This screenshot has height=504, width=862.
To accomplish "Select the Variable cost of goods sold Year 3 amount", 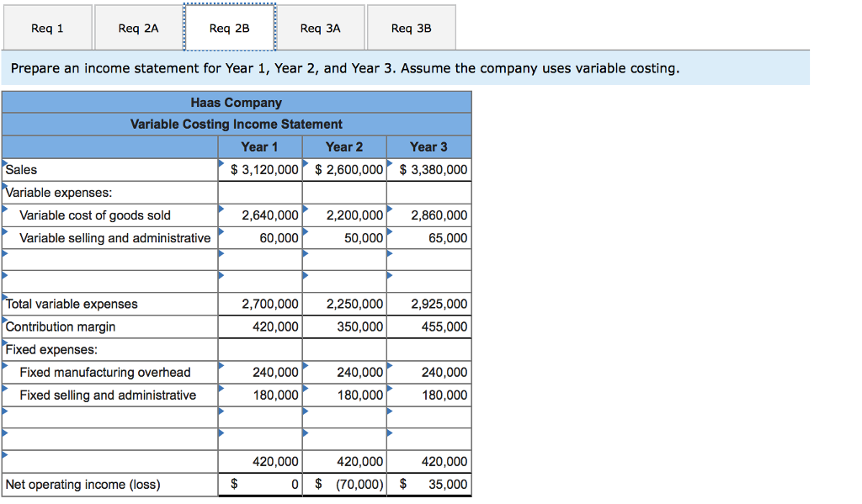I will tap(429, 215).
